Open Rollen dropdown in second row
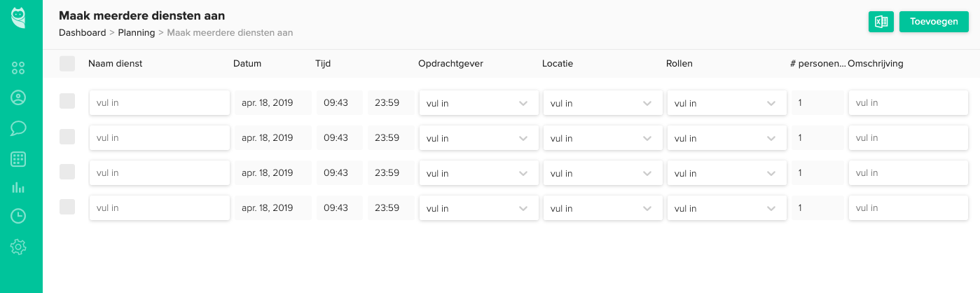Viewport: 980px width, 293px height. coord(727,138)
